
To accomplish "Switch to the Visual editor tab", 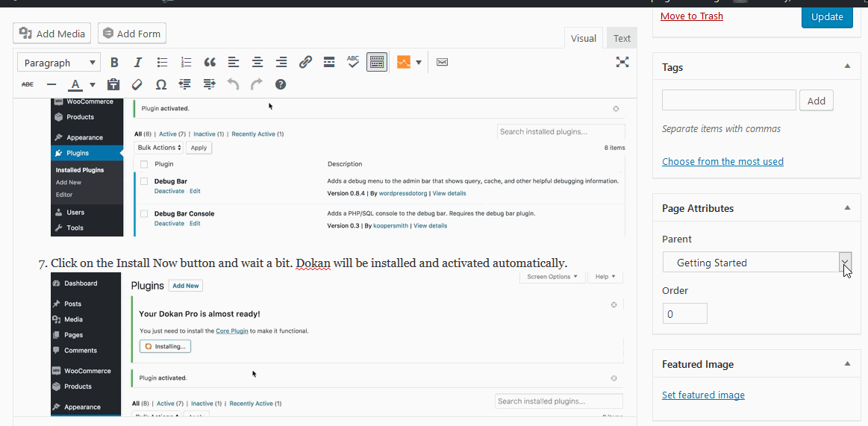I will pos(584,38).
